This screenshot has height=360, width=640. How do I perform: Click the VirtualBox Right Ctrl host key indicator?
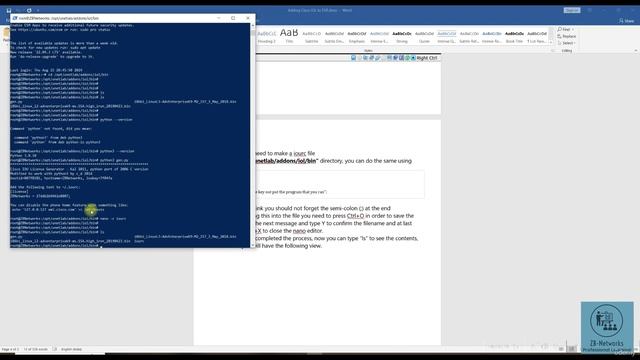[x=427, y=58]
